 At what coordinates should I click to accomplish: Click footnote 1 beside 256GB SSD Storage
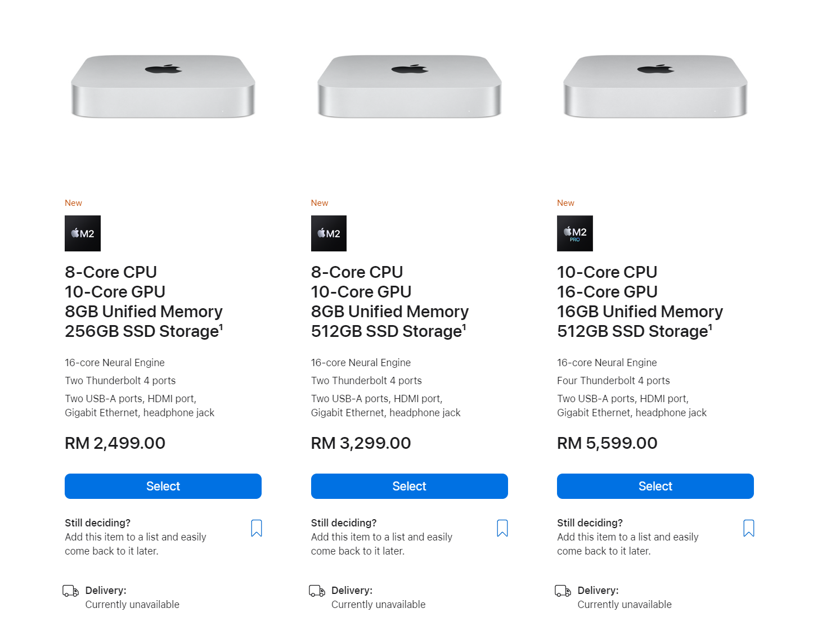pos(221,327)
